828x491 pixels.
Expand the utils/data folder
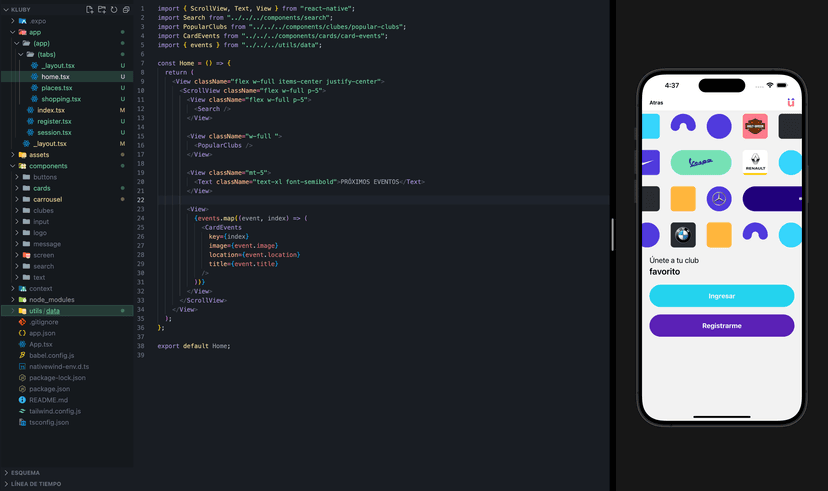(13, 310)
